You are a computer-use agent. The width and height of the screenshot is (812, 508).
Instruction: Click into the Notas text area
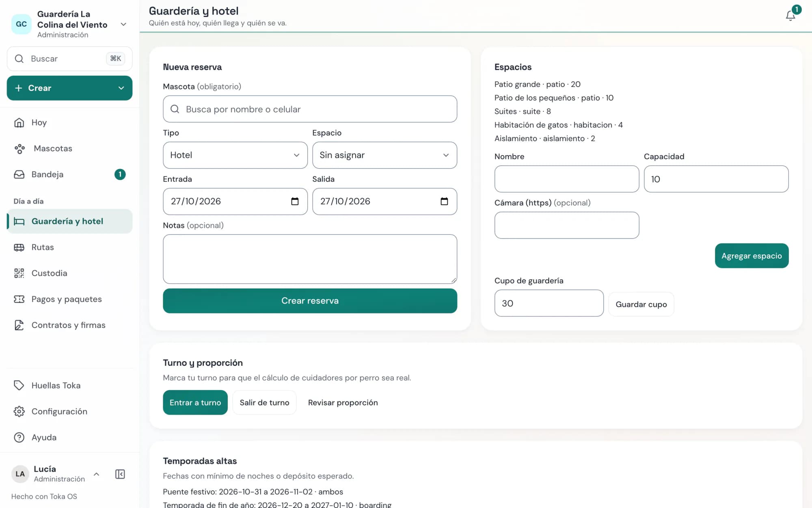coord(310,259)
